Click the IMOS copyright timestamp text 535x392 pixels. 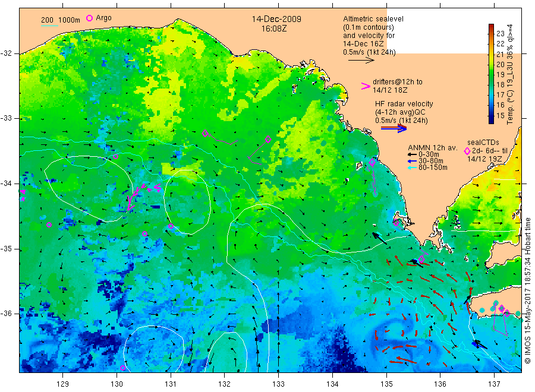[527, 290]
